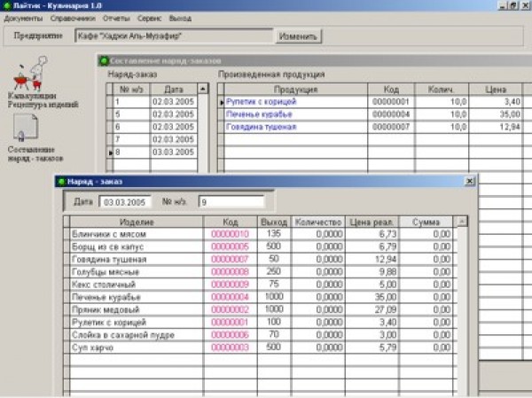Click the Цена реал. column header
This screenshot has height=398, width=532.
tap(372, 222)
